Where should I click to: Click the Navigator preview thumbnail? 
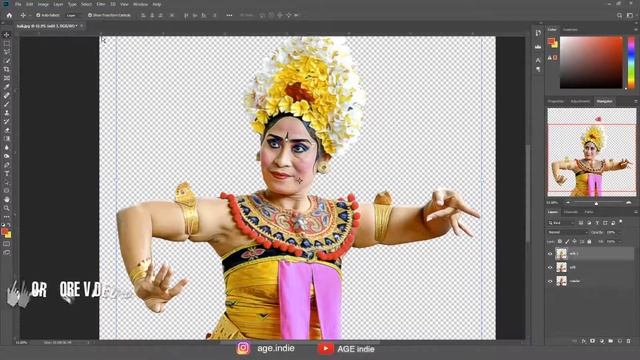pyautogui.click(x=591, y=152)
